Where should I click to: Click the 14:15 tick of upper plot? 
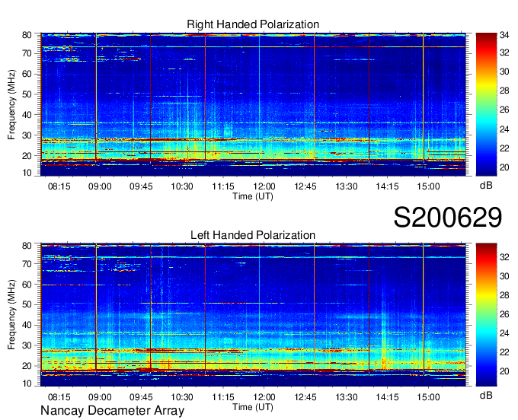[x=387, y=186]
